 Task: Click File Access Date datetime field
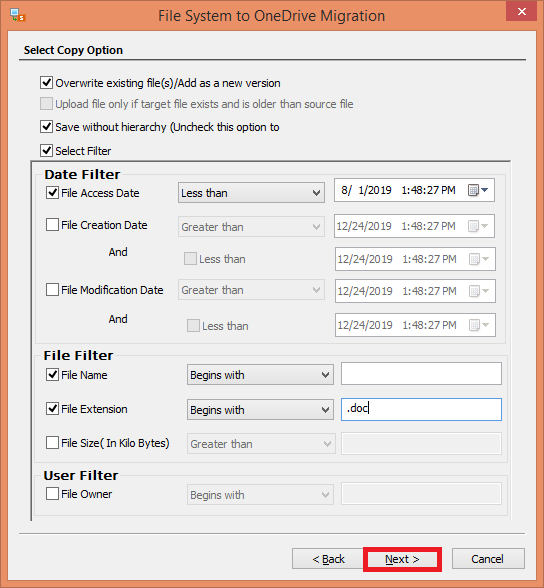[414, 190]
